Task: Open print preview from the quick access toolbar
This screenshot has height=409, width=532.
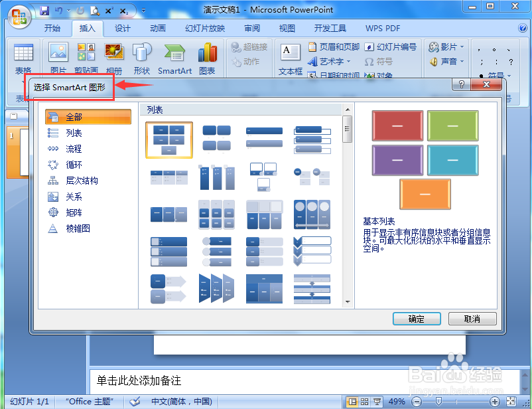Action: coord(95,11)
